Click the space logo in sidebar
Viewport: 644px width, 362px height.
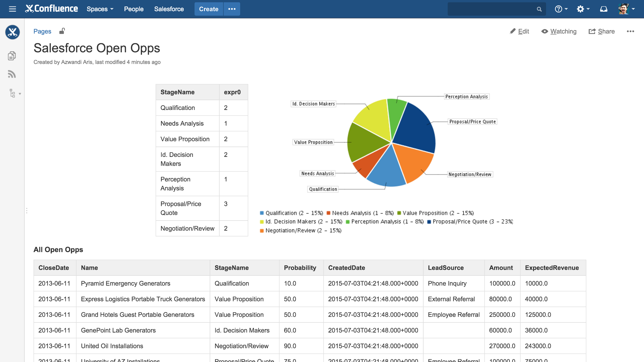coord(12,32)
